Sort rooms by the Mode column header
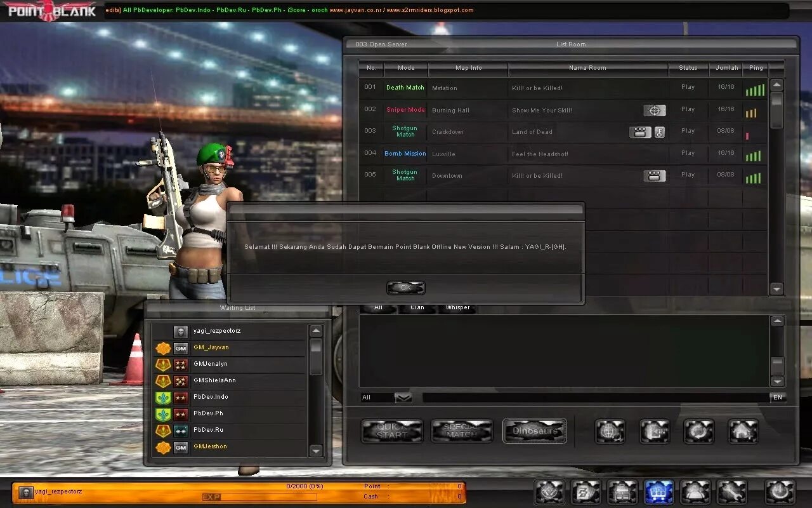 406,68
